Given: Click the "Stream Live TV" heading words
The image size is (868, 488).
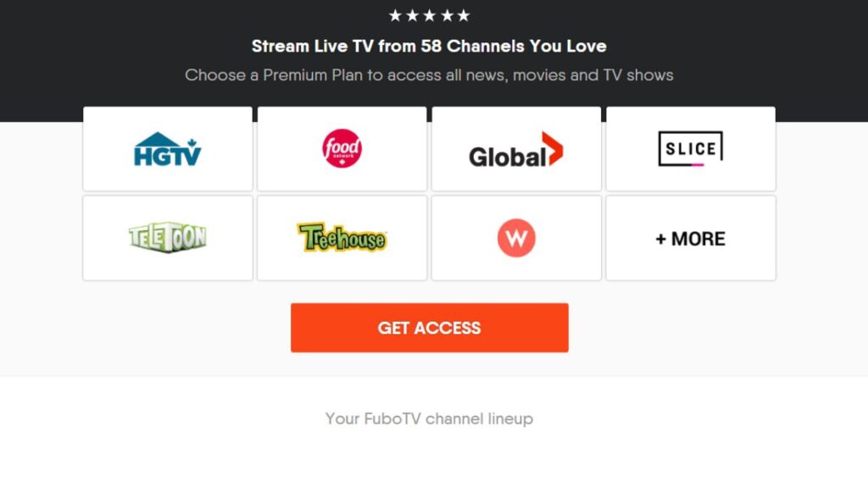Looking at the screenshot, I should point(313,46).
